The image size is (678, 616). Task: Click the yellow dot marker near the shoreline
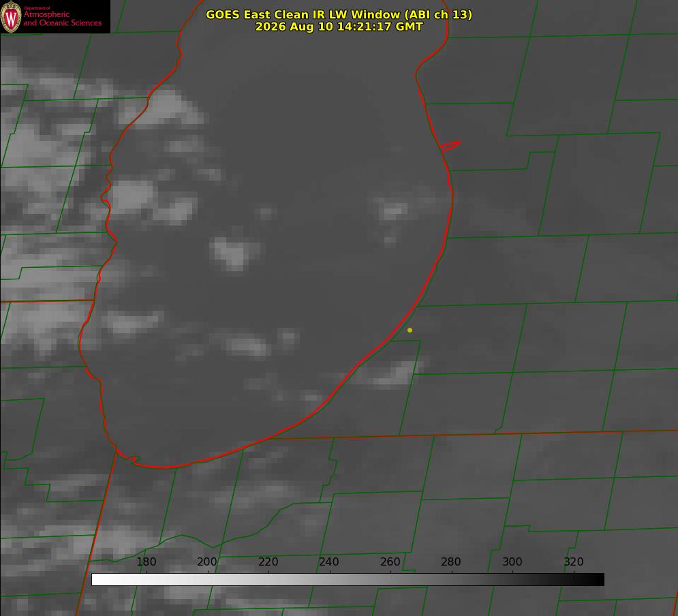tap(410, 330)
